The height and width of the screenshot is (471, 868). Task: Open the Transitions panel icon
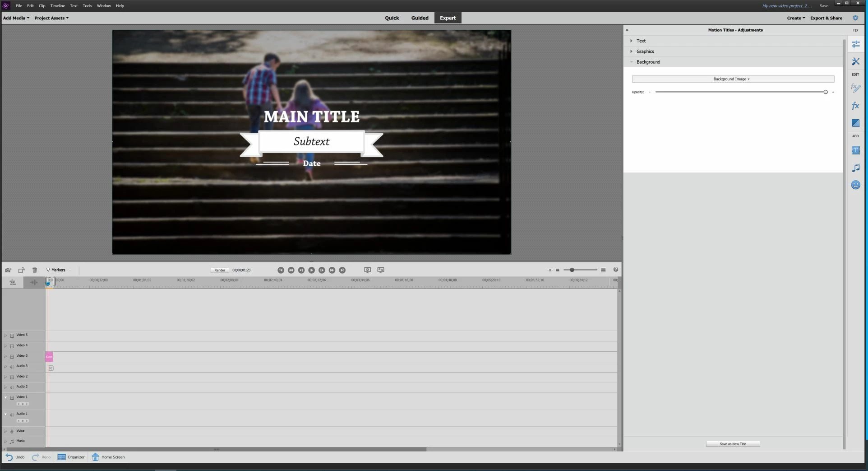coord(855,123)
